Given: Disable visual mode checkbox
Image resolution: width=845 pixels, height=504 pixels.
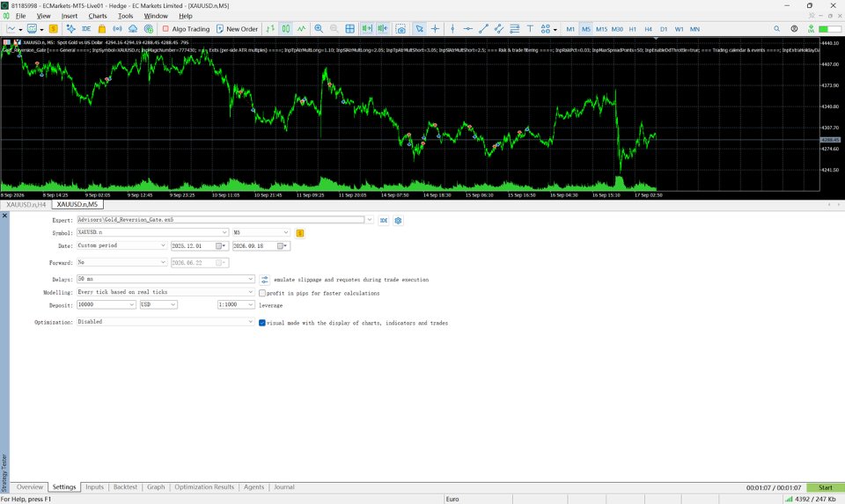Looking at the screenshot, I should coord(262,323).
